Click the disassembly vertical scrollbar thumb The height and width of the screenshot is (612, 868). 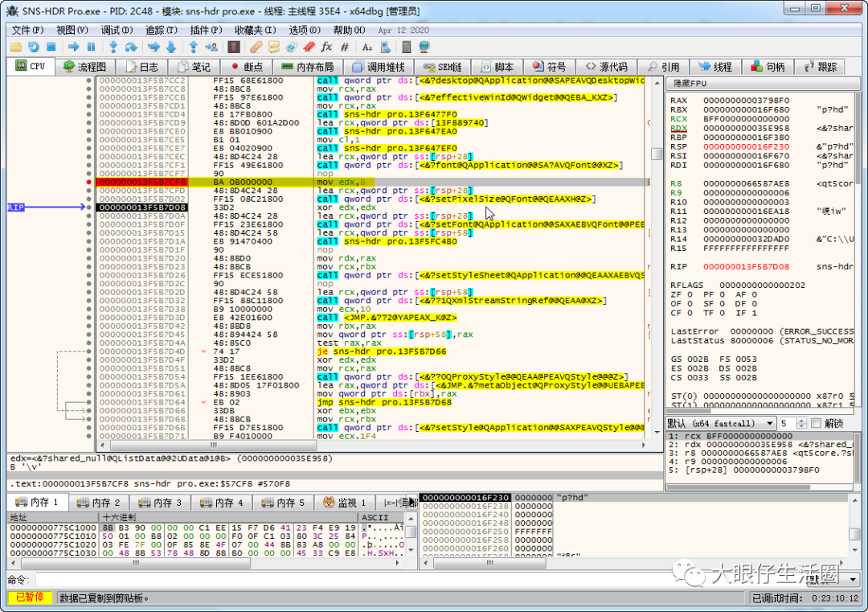coord(657,153)
